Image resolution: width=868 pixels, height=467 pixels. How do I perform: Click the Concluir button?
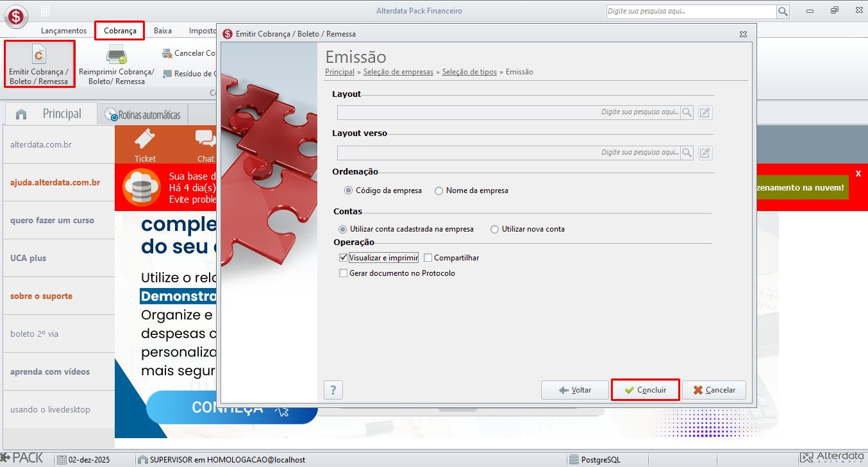pos(646,390)
